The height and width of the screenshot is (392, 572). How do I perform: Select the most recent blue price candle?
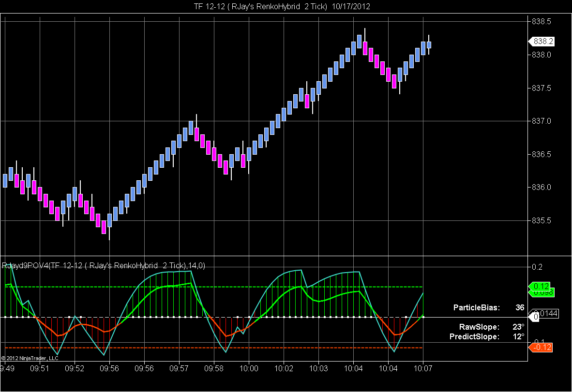(429, 45)
